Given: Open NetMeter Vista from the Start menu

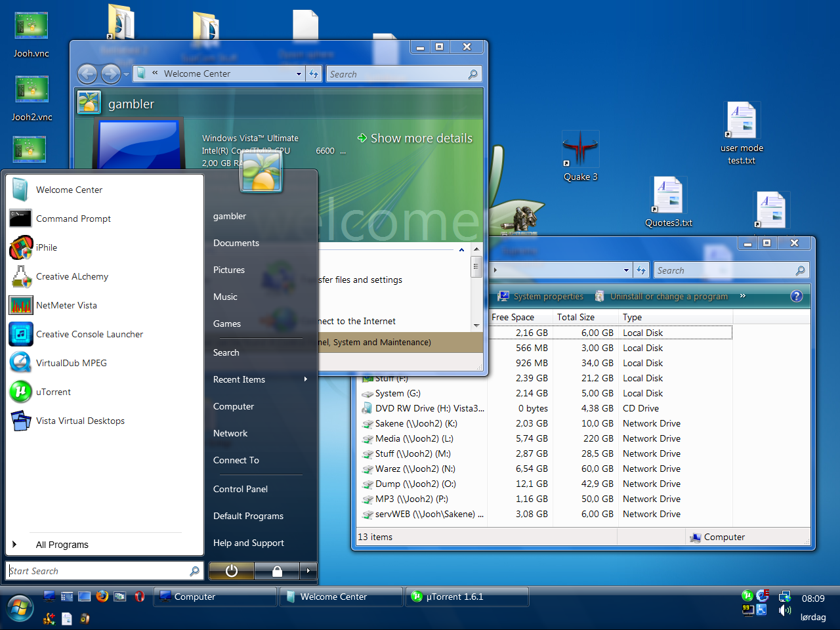Looking at the screenshot, I should click(105, 305).
